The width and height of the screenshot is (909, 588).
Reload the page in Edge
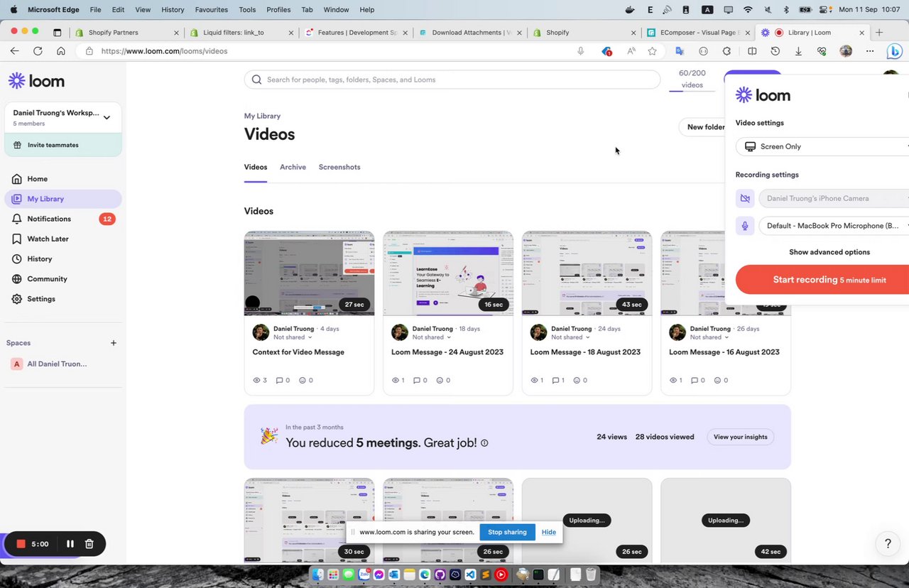coord(38,51)
